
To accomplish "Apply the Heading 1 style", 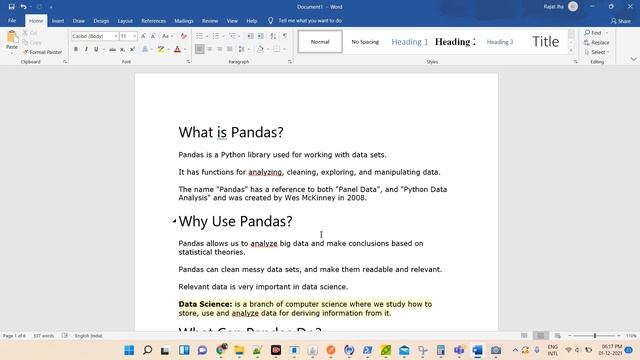I will [x=409, y=42].
